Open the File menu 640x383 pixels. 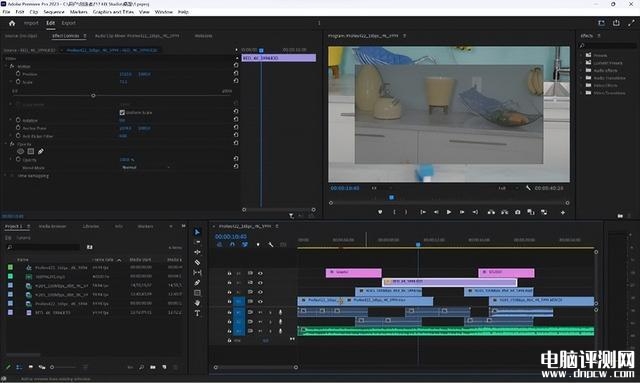[x=7, y=12]
